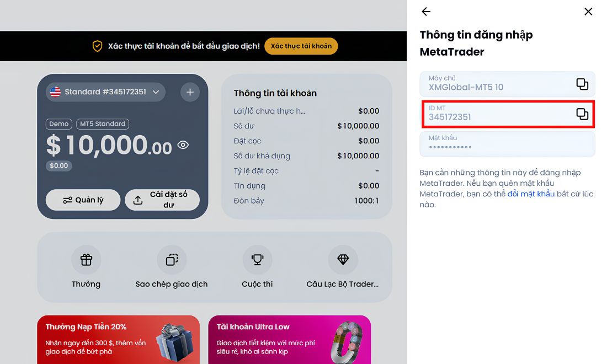Toggle balance visibility with the eye icon
The image size is (607, 364).
(x=183, y=144)
